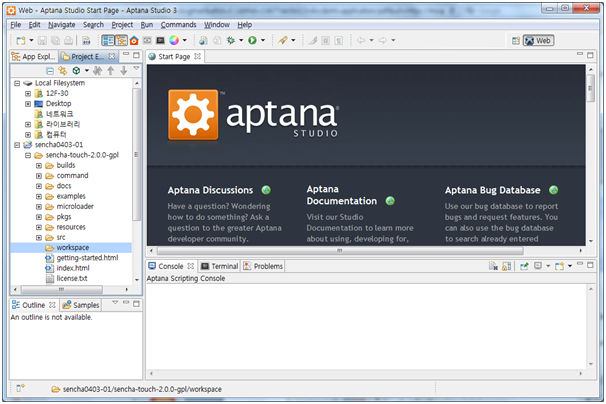Click the Pin Console icon
The height and width of the screenshot is (404, 606).
pos(524,266)
